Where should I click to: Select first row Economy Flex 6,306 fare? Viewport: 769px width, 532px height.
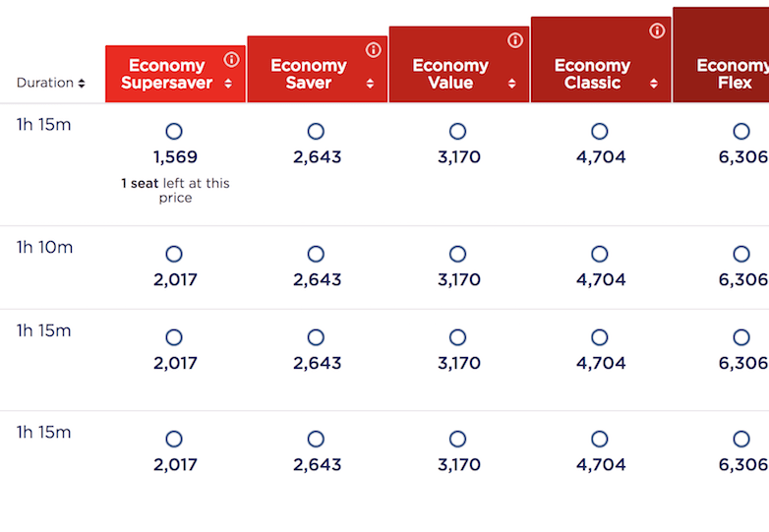[740, 132]
